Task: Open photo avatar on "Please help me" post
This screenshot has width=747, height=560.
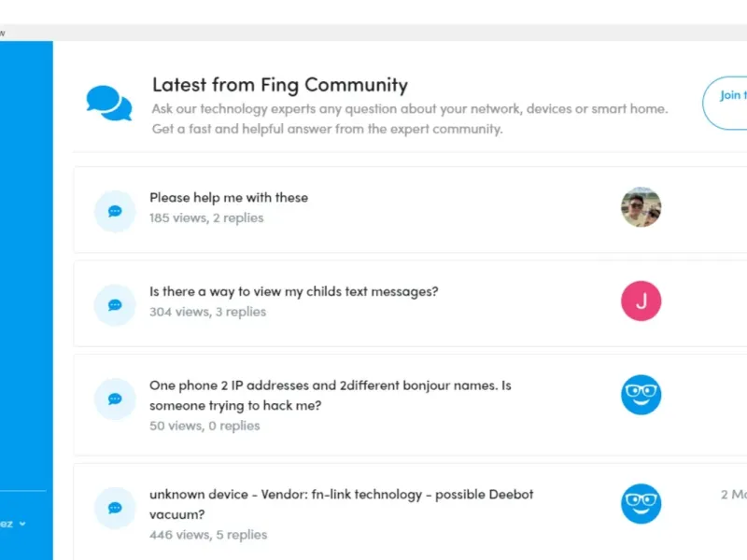Action: [641, 207]
